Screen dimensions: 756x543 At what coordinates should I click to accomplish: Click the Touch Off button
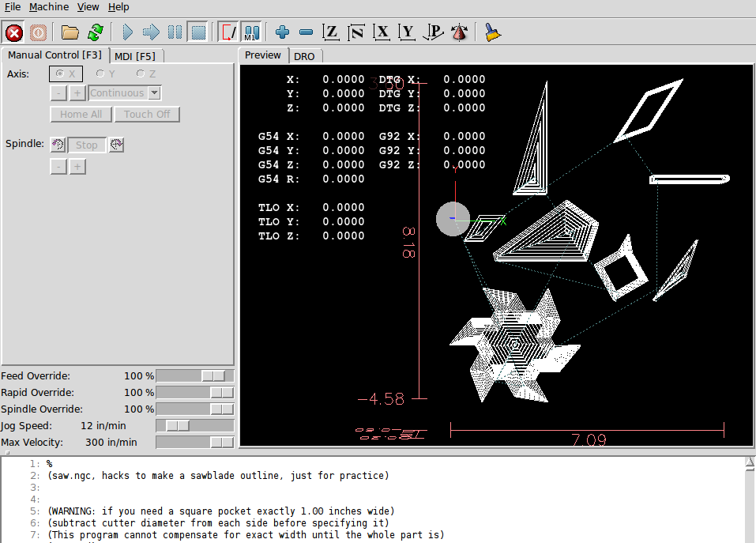pyautogui.click(x=147, y=114)
